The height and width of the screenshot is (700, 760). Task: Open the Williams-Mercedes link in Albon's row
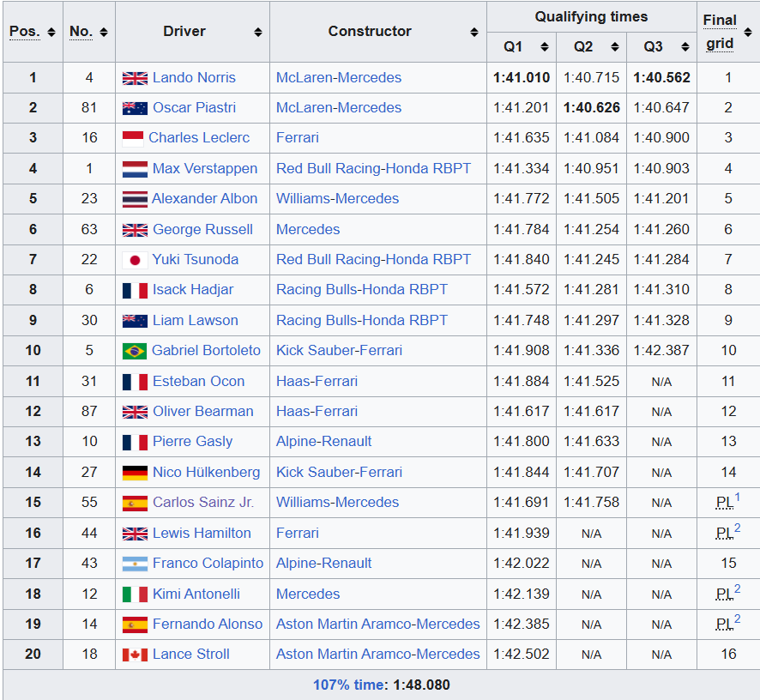coord(337,198)
